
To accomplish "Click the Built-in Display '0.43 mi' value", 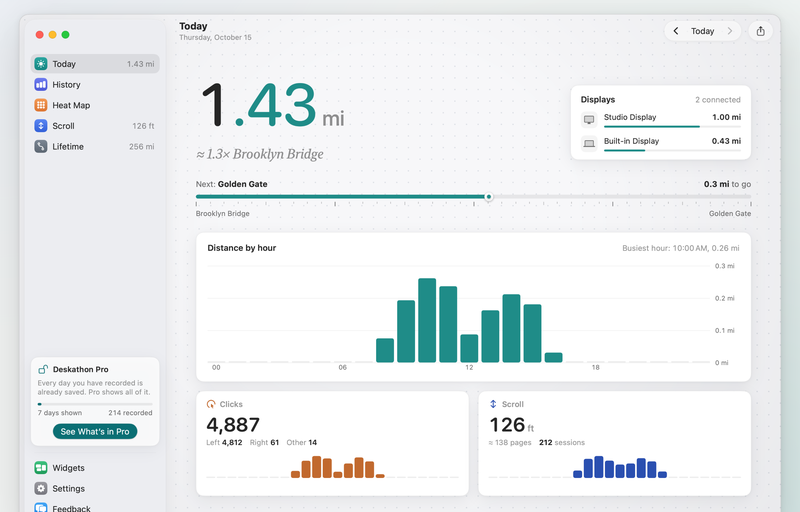I will click(727, 141).
